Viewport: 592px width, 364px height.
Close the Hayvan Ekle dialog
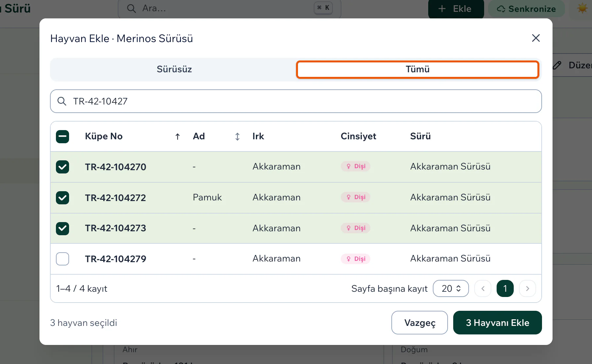536,38
